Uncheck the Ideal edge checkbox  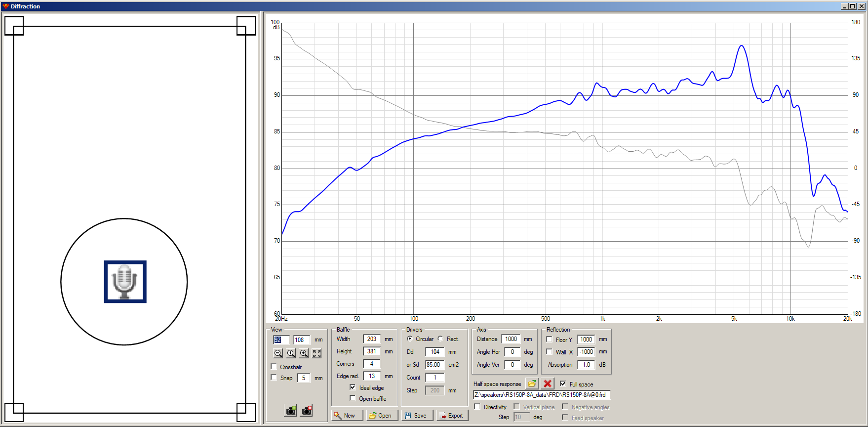pos(353,387)
